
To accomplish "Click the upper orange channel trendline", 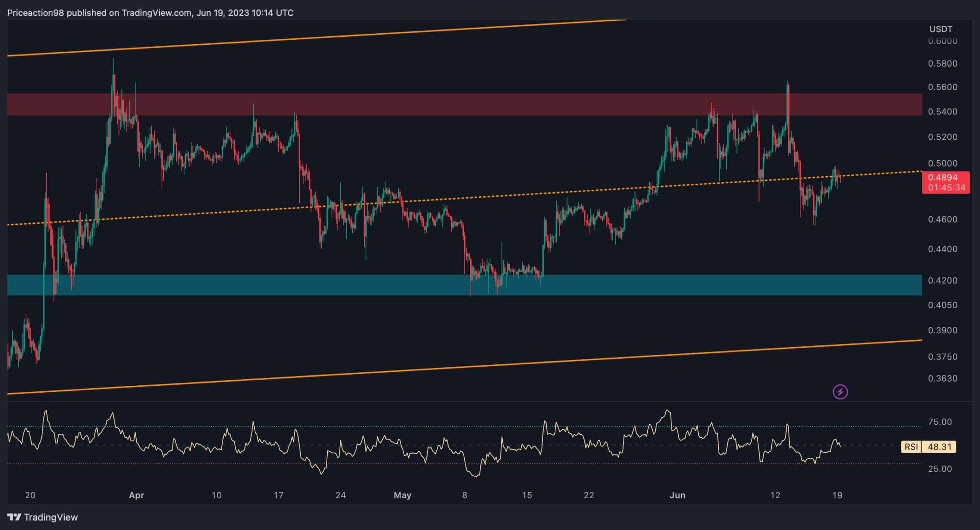I will pos(317,38).
